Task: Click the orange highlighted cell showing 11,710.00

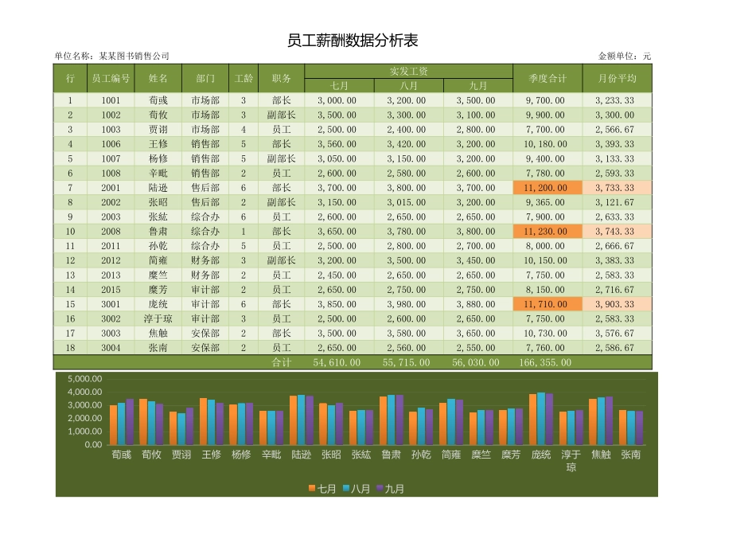Action: click(547, 305)
